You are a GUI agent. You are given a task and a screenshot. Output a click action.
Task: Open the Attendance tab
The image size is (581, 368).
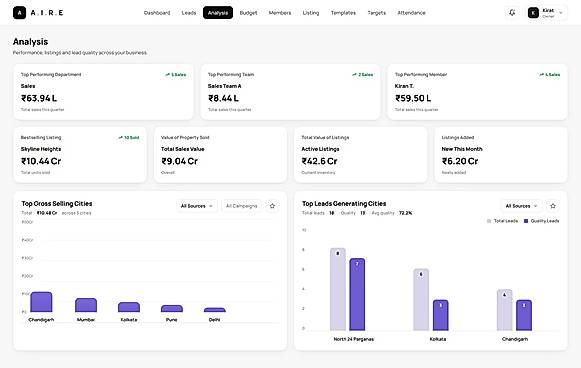411,13
